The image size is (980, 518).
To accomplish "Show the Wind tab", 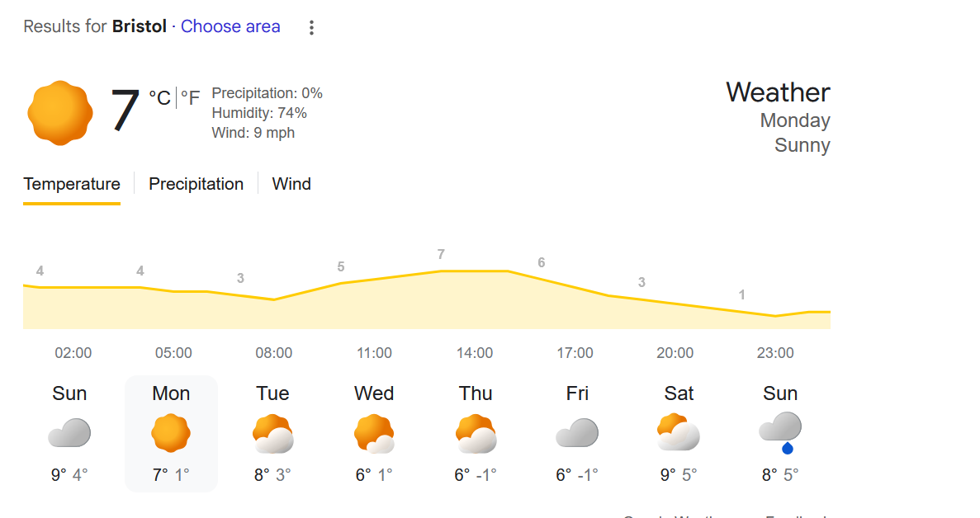I will [291, 184].
